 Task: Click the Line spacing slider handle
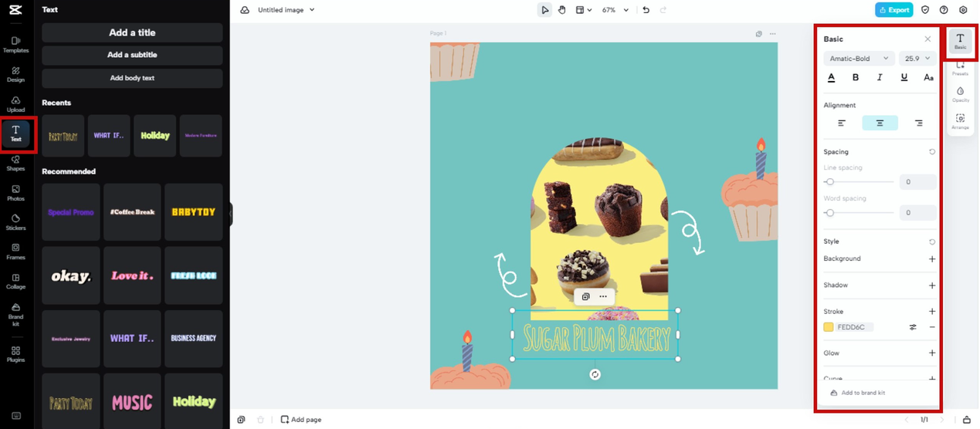pos(830,182)
